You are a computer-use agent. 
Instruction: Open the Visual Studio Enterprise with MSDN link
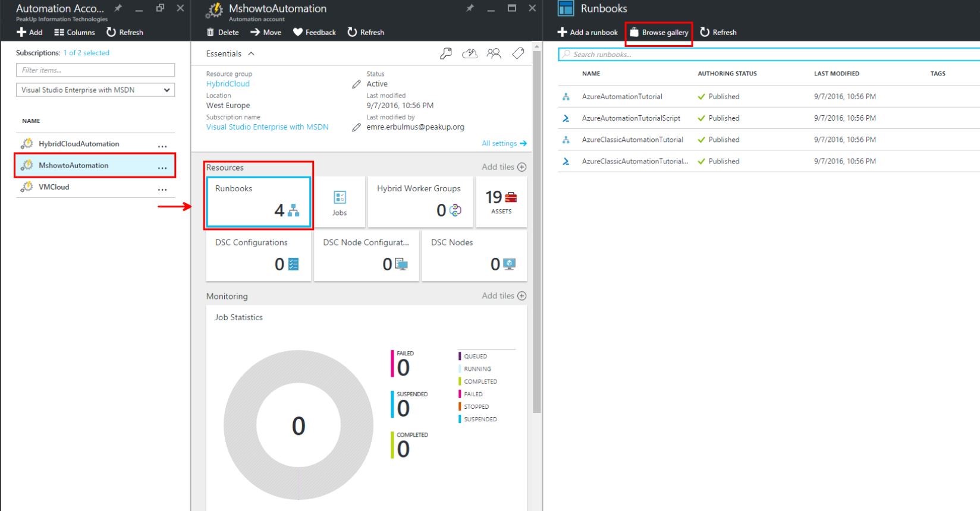(267, 127)
